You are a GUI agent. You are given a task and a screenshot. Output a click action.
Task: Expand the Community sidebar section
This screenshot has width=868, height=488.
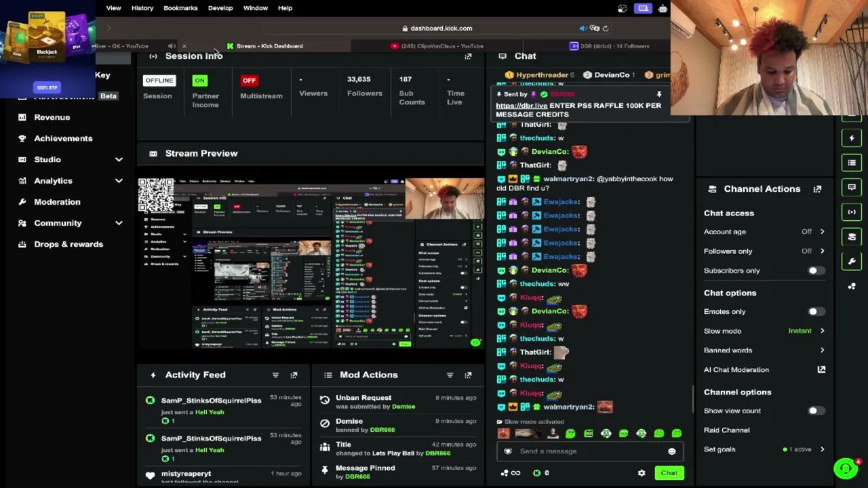pyautogui.click(x=119, y=223)
